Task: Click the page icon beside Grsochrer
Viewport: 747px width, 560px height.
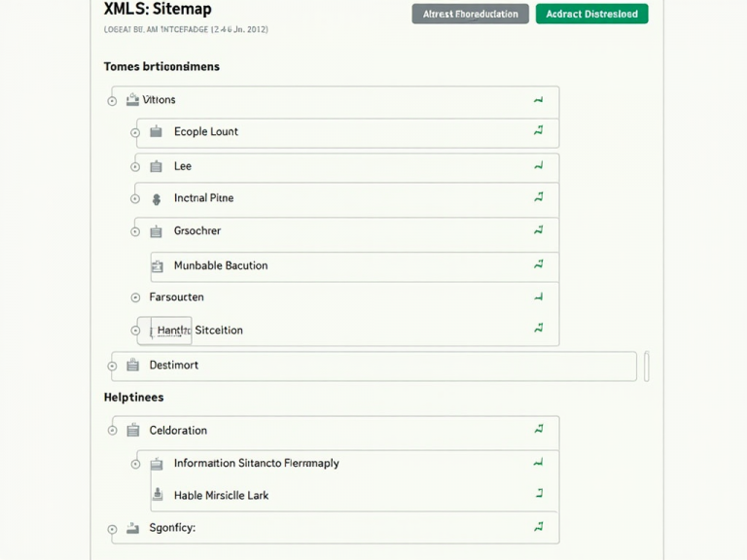Action: pos(156,231)
